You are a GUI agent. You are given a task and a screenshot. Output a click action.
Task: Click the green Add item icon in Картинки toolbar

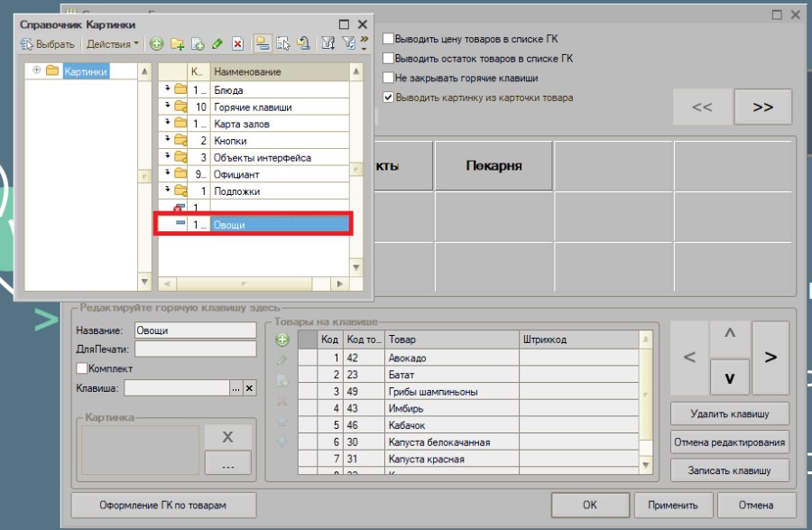[x=156, y=44]
